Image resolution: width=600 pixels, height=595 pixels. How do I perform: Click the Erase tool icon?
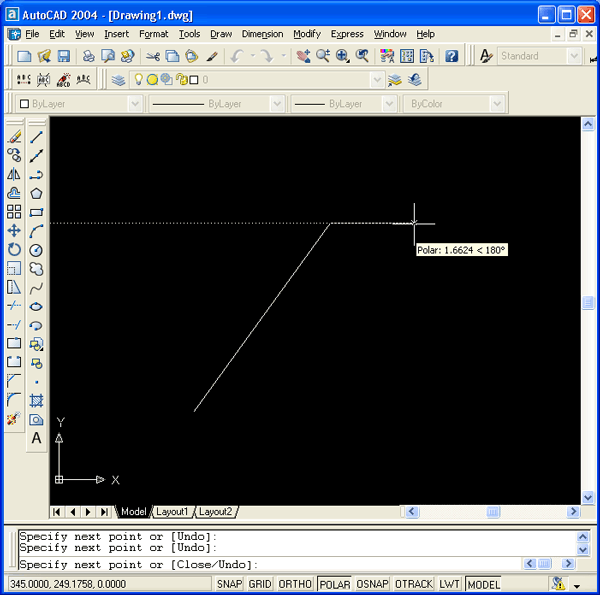pos(14,137)
